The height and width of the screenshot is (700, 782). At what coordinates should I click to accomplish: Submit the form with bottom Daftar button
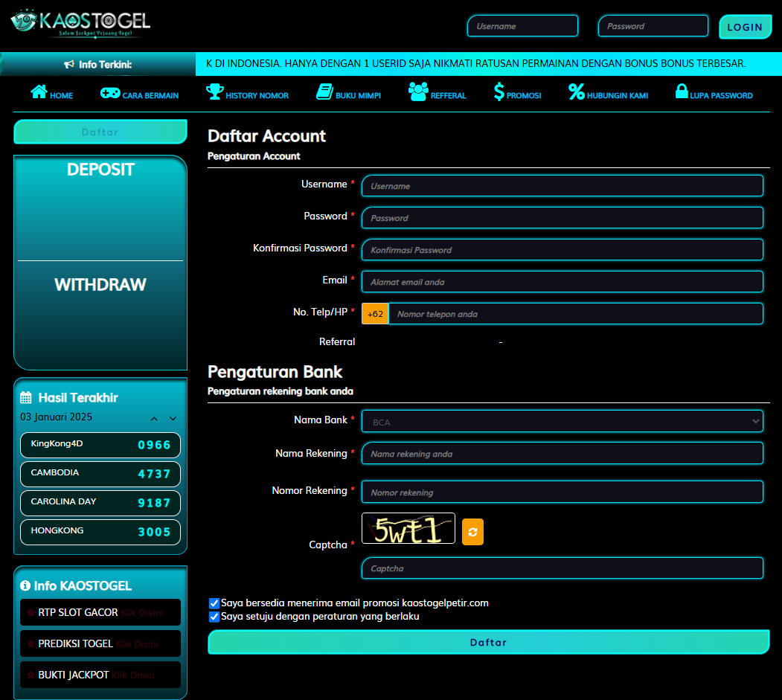[489, 642]
